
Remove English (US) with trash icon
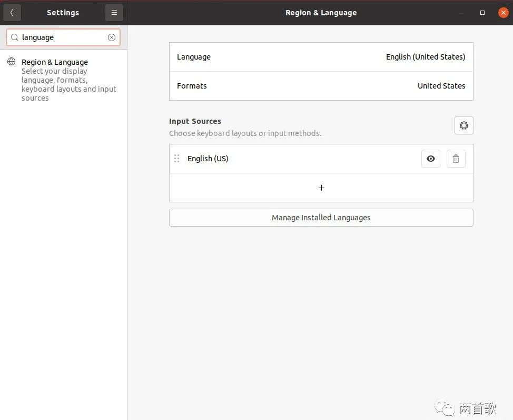pos(456,159)
